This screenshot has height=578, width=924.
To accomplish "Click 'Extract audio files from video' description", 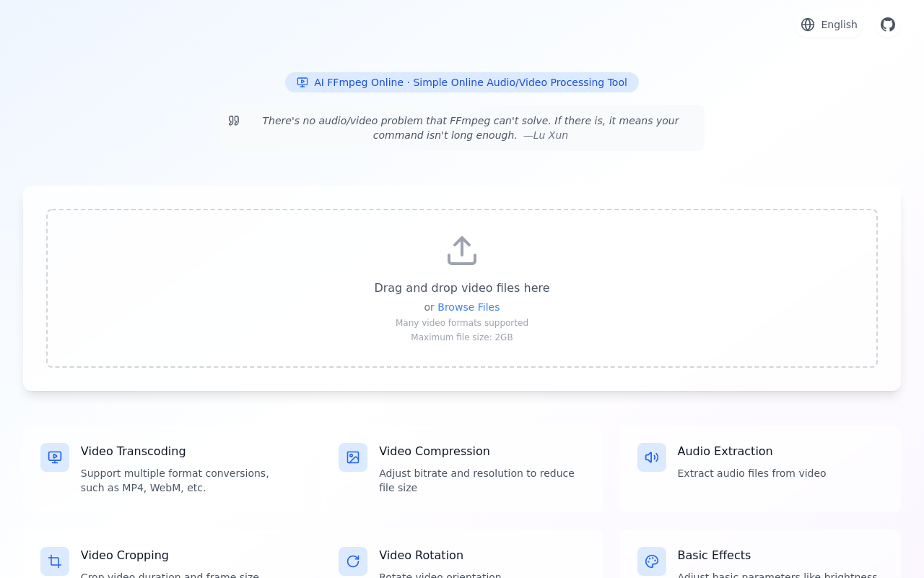I will point(751,473).
